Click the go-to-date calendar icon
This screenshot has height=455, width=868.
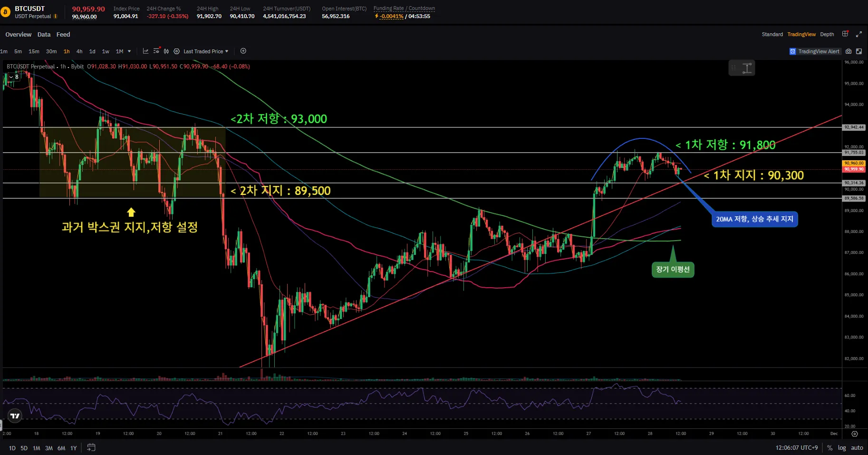[x=91, y=447]
